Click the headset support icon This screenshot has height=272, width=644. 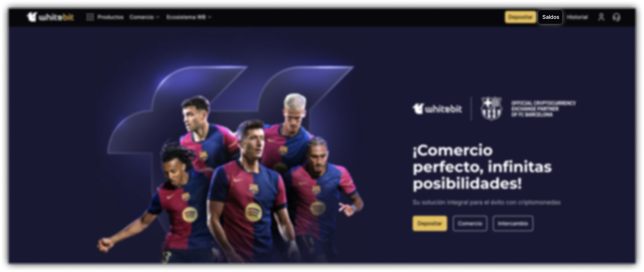pos(616,17)
